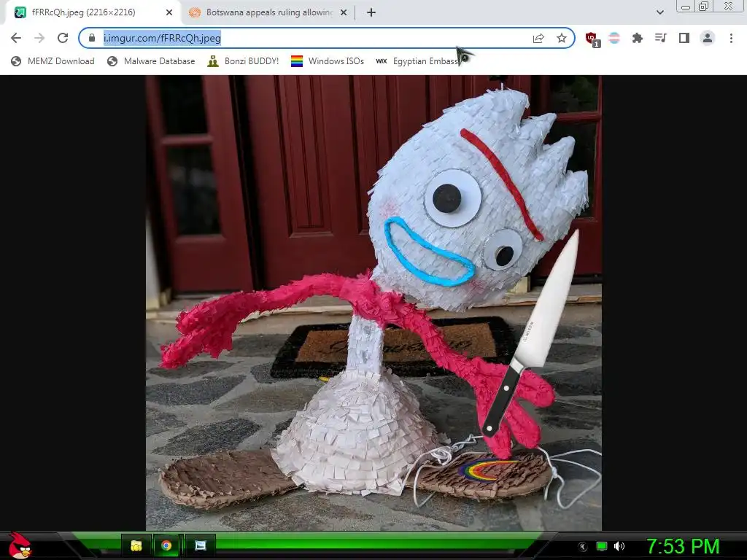Toggle the browser side panel
Viewport: 747px width, 560px height.
coord(684,38)
